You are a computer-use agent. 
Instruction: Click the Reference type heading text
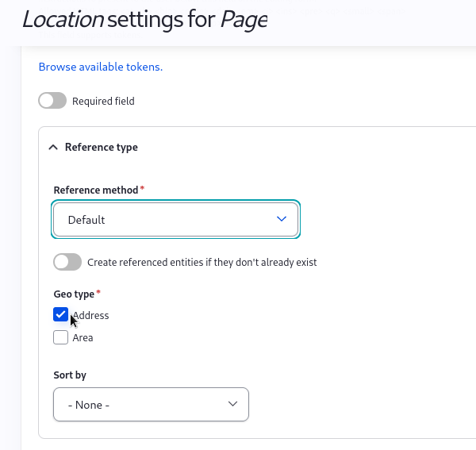pyautogui.click(x=102, y=148)
